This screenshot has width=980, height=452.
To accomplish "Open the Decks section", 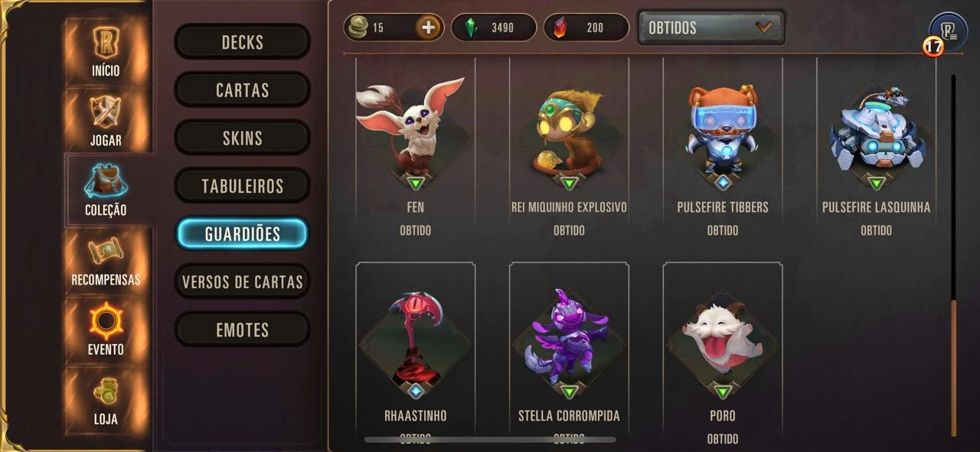I will (242, 42).
